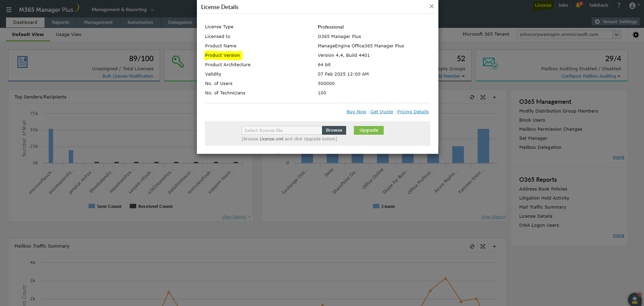Refresh the second chart widget
This screenshot has height=306, width=644.
[472, 97]
